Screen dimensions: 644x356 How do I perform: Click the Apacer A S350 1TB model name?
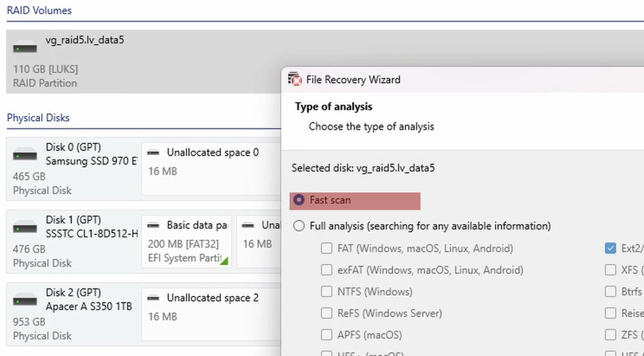89,307
